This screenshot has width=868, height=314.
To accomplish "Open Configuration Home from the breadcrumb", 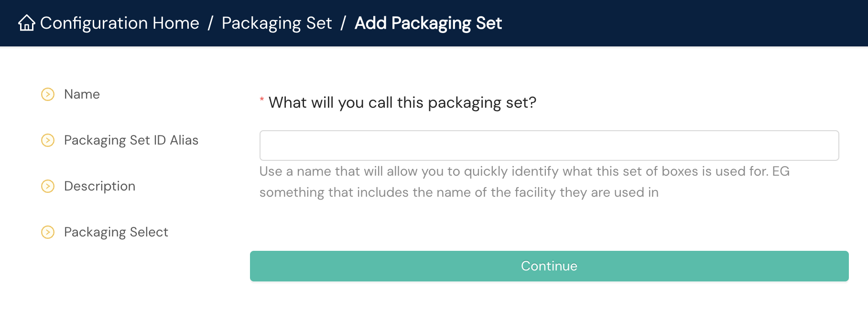I will [119, 22].
